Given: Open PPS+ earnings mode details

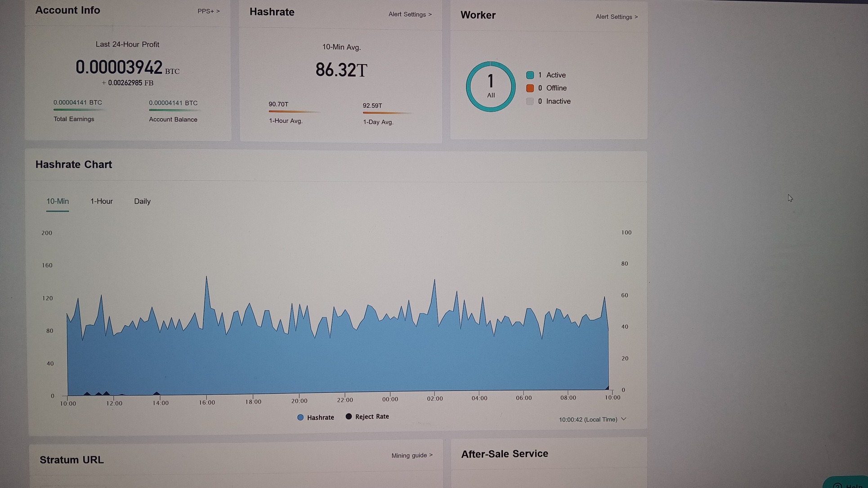Looking at the screenshot, I should pos(208,11).
